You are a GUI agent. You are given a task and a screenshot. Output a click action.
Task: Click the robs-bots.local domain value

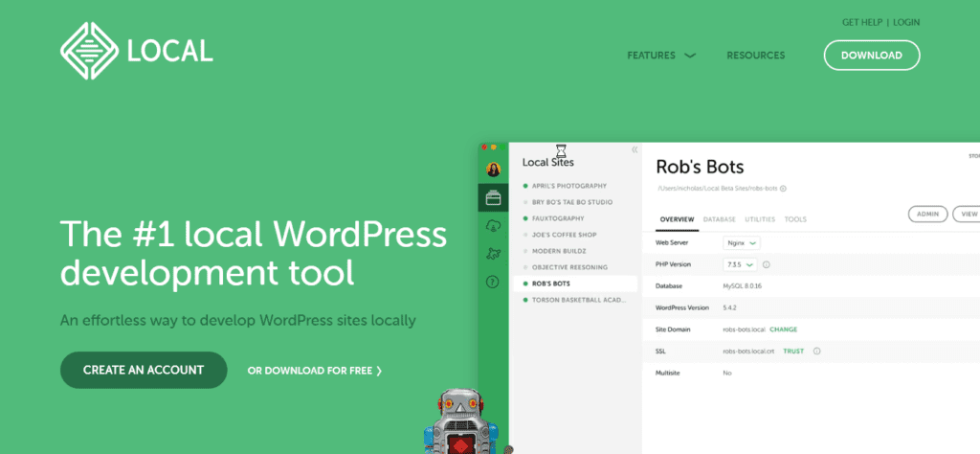[744, 329]
